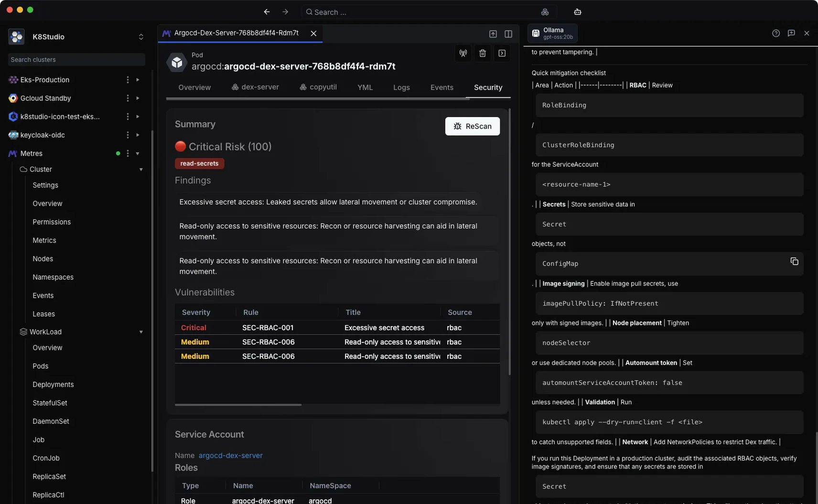Click the vulnerabilities table horizontal scrollbar
818x504 pixels.
pos(238,405)
